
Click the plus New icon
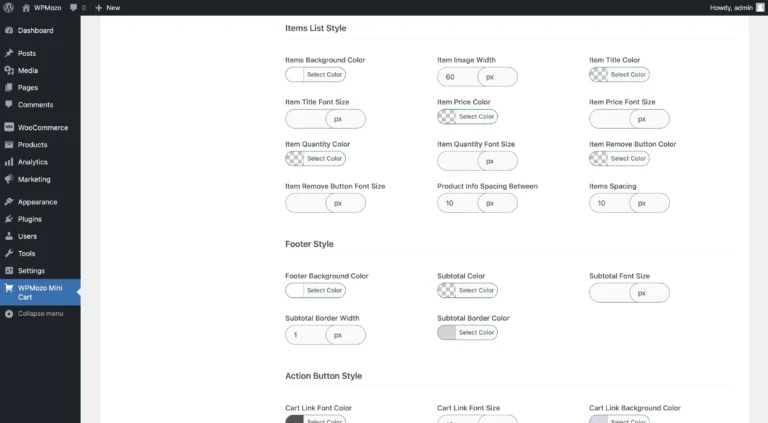click(x=98, y=8)
